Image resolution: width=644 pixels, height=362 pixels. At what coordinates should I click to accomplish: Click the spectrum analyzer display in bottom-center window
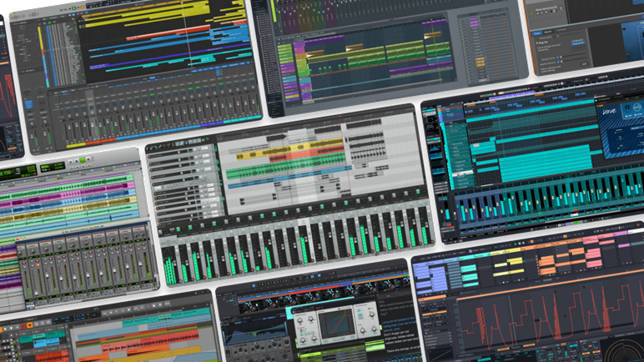(x=255, y=333)
